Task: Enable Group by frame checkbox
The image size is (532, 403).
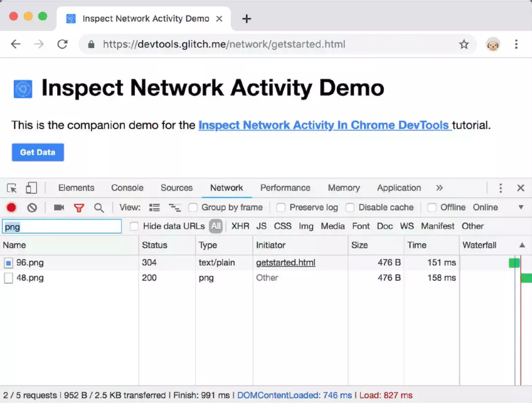Action: (193, 208)
